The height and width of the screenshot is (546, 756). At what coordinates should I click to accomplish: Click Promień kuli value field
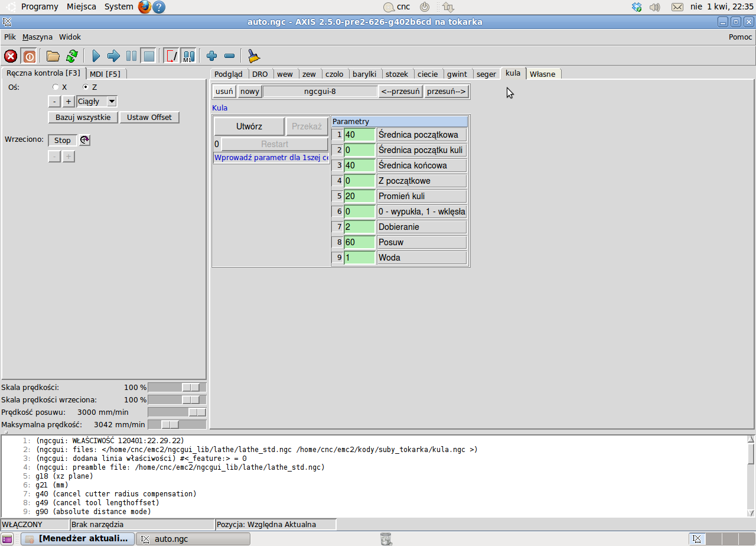(360, 196)
